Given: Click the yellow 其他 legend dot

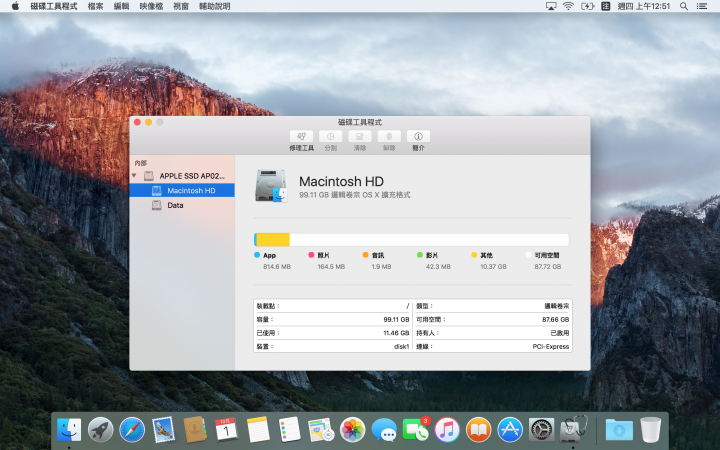Looking at the screenshot, I should (x=474, y=255).
